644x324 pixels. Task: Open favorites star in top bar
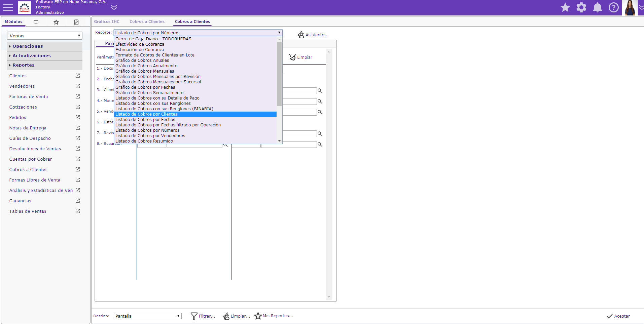(x=565, y=7)
